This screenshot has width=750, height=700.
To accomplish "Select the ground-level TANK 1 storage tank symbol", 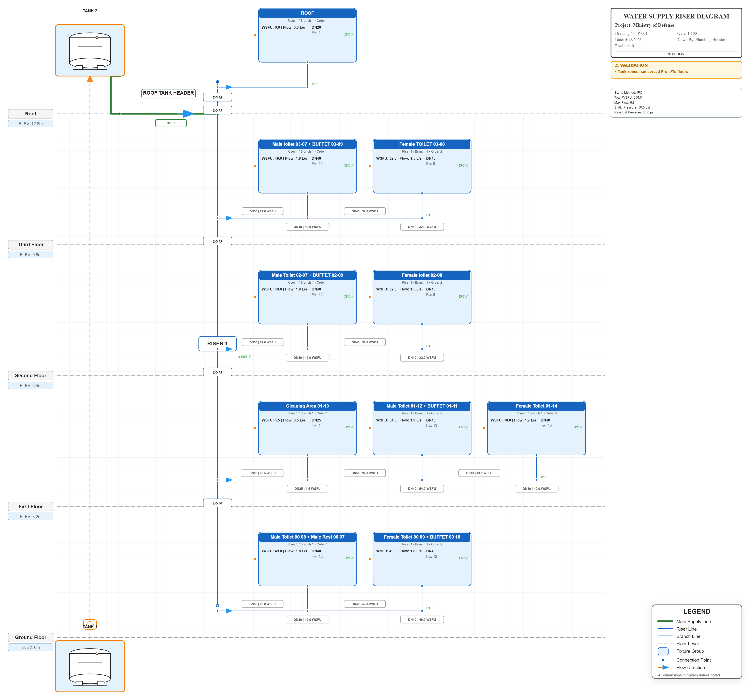I will click(x=90, y=666).
